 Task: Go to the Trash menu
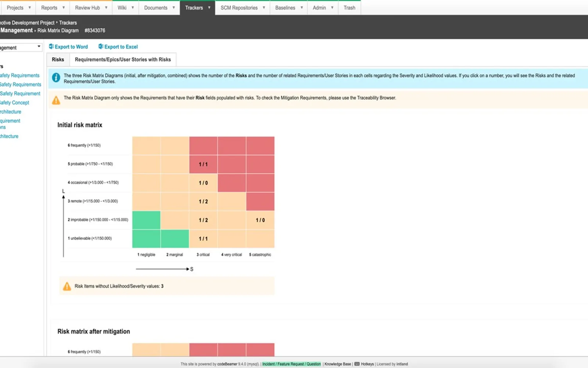[349, 8]
